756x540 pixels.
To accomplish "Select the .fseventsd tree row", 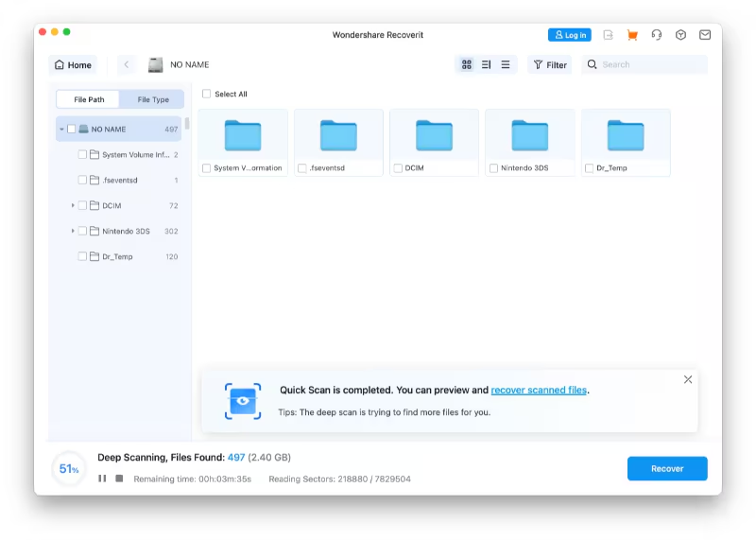I will [119, 180].
